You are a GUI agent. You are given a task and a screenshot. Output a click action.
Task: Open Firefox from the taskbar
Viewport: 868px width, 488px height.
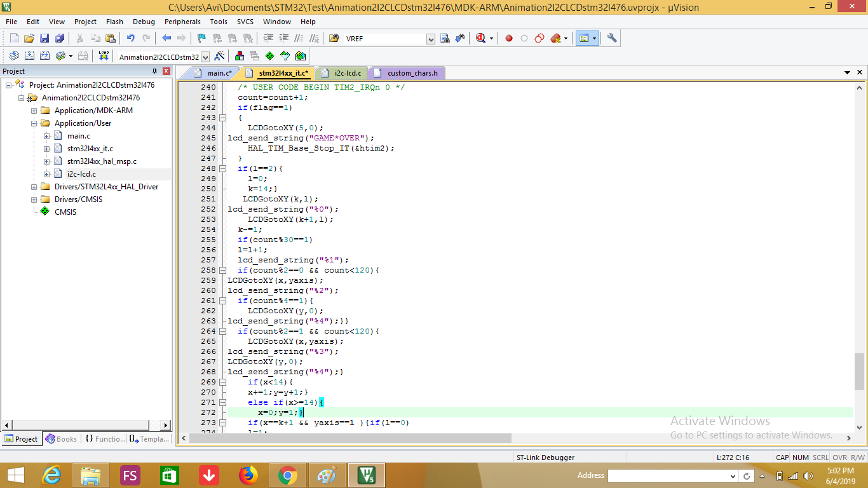tap(248, 475)
